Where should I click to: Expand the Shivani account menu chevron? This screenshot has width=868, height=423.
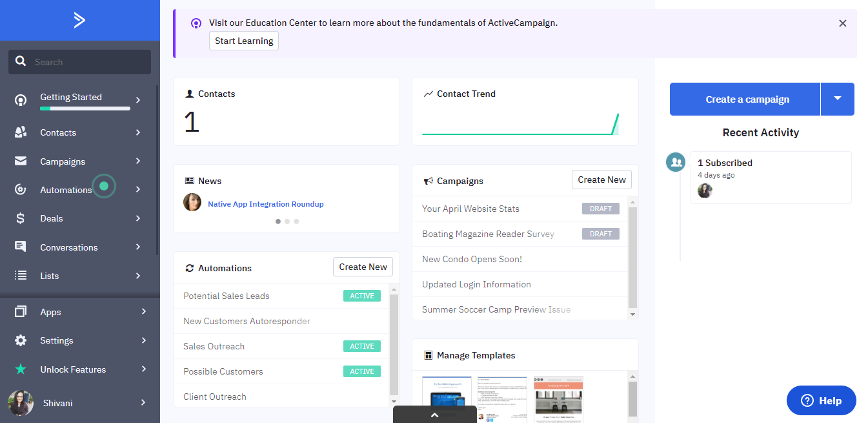pos(143,403)
